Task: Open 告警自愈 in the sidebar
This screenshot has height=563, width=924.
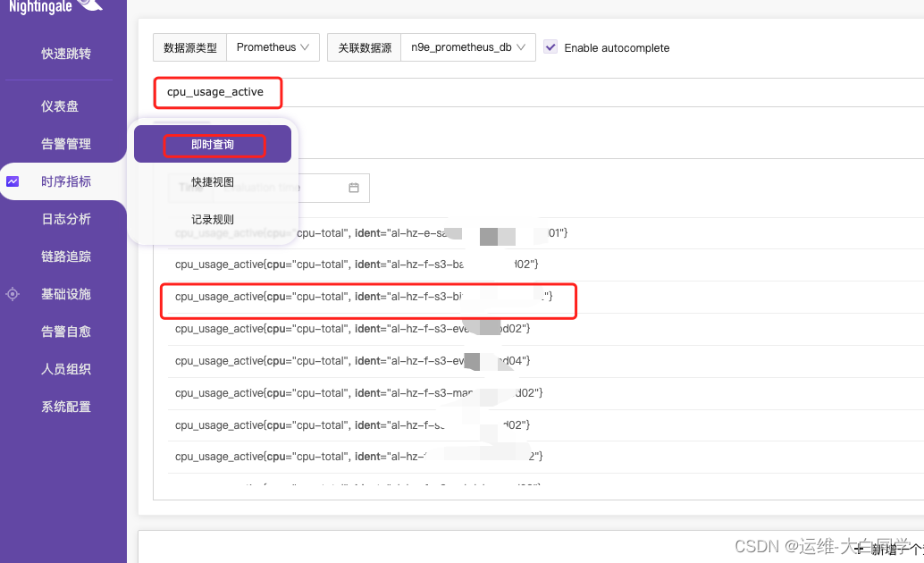Action: coord(66,332)
